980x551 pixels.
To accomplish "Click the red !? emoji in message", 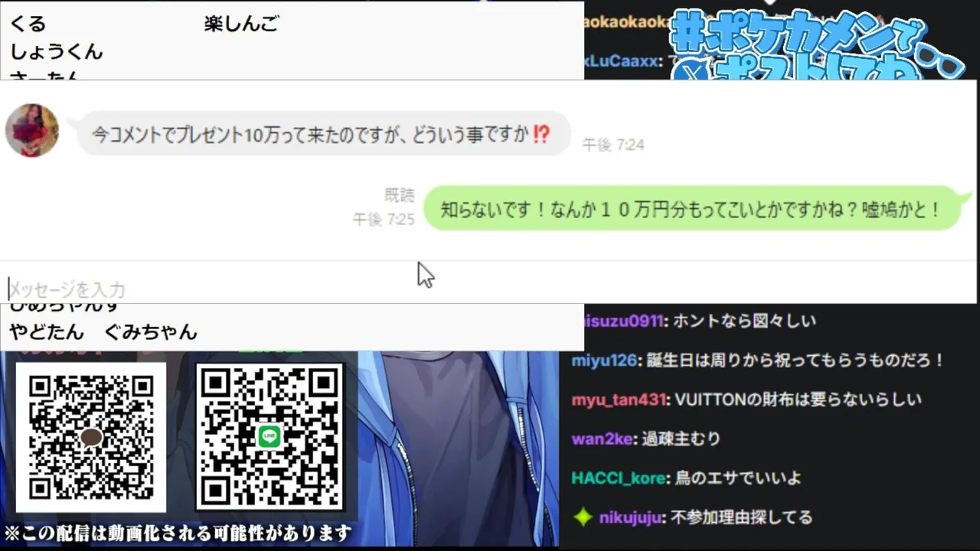I will [541, 135].
